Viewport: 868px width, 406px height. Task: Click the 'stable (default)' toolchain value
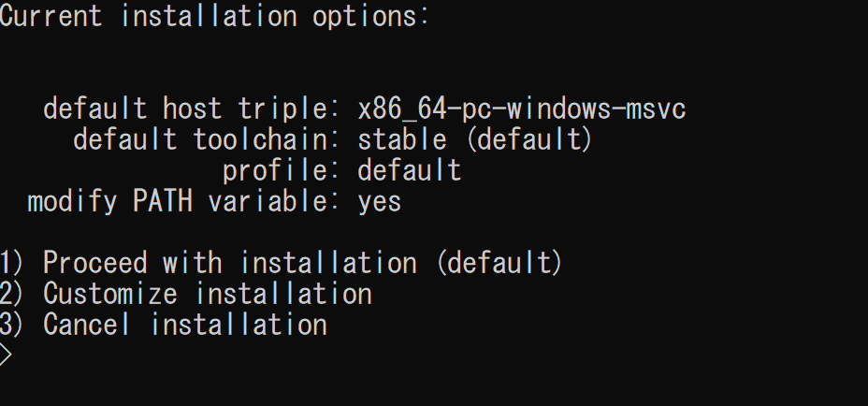coord(475,139)
